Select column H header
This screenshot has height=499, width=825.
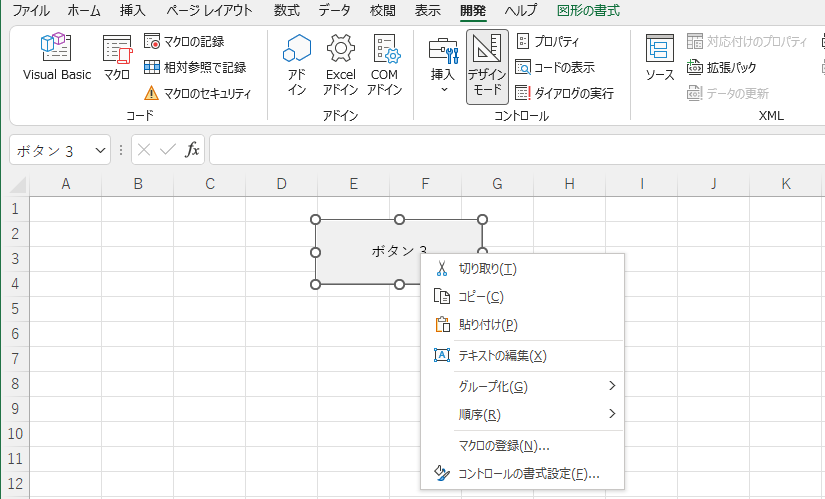point(569,184)
